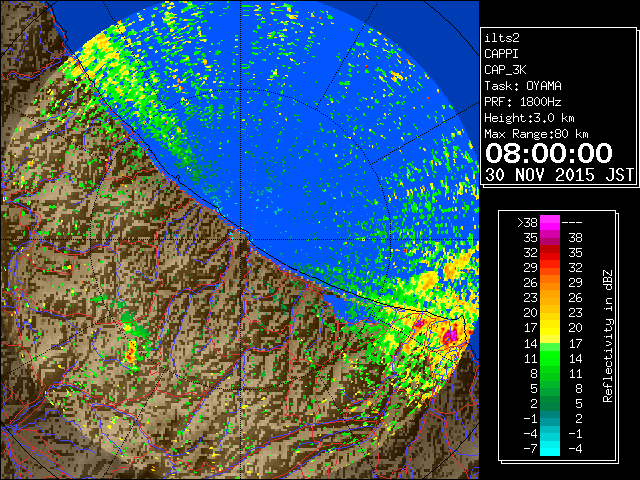640x480 pixels.
Task: Click the 'ilts2' label in info box
Action: point(502,38)
